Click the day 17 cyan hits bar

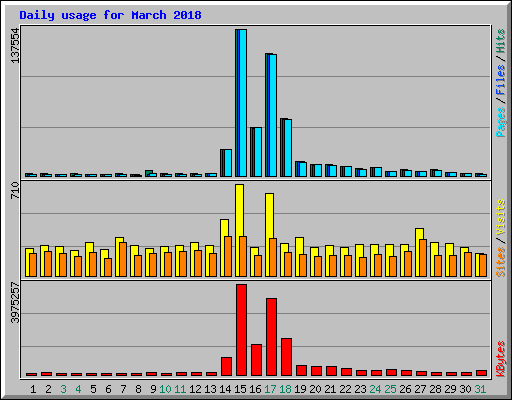tap(273, 115)
